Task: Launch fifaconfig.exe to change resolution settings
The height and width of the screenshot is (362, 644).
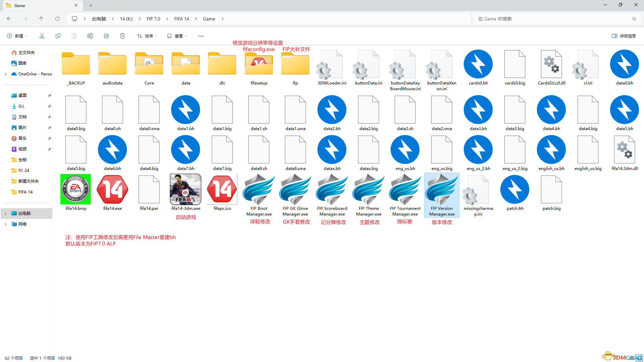Action: 258,64
